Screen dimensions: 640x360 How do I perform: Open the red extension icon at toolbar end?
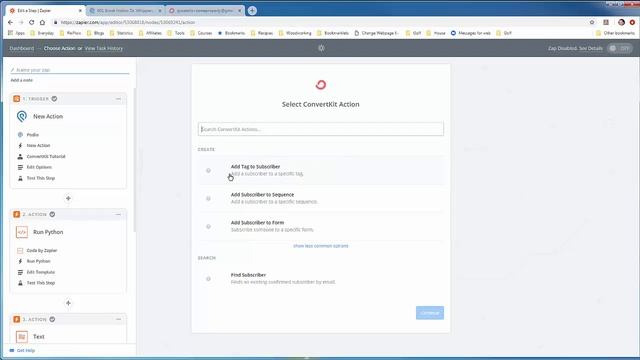coord(632,22)
